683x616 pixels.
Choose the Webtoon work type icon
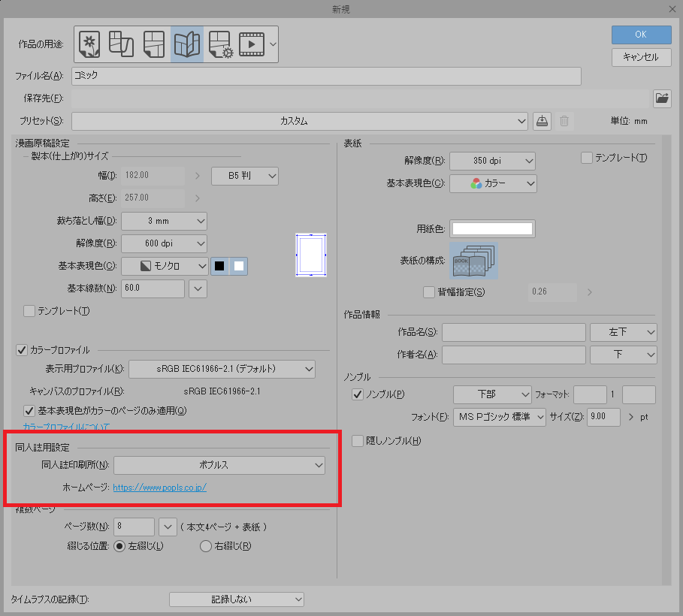[122, 44]
